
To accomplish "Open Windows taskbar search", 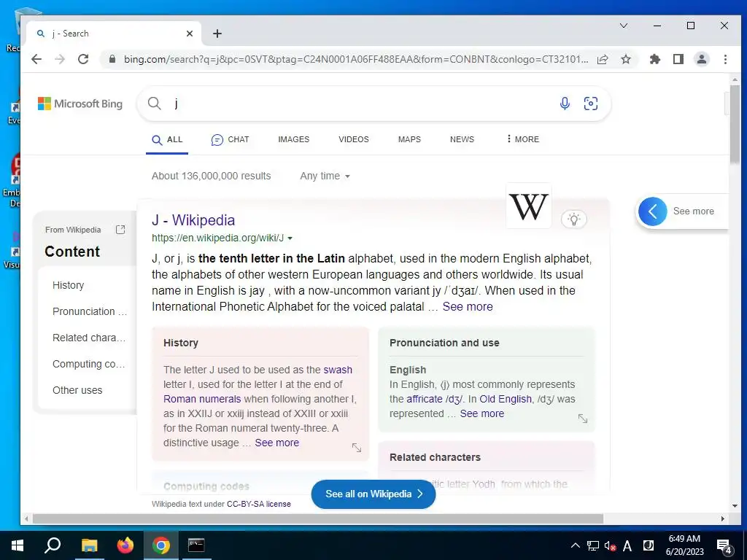I will [53, 545].
